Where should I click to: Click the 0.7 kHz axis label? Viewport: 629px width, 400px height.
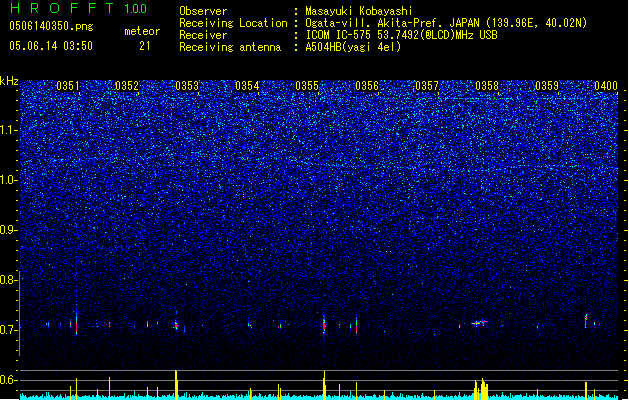tap(8, 330)
